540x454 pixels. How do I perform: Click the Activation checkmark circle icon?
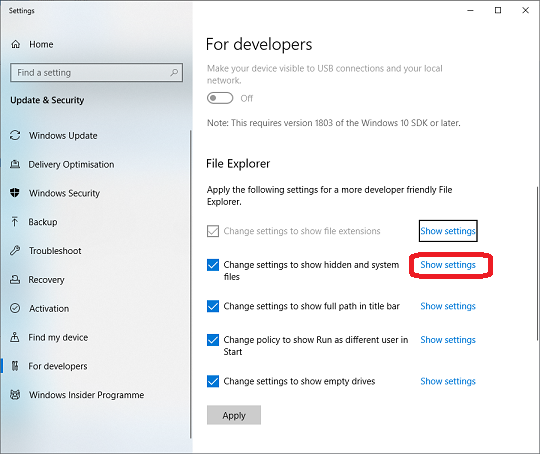(15, 308)
